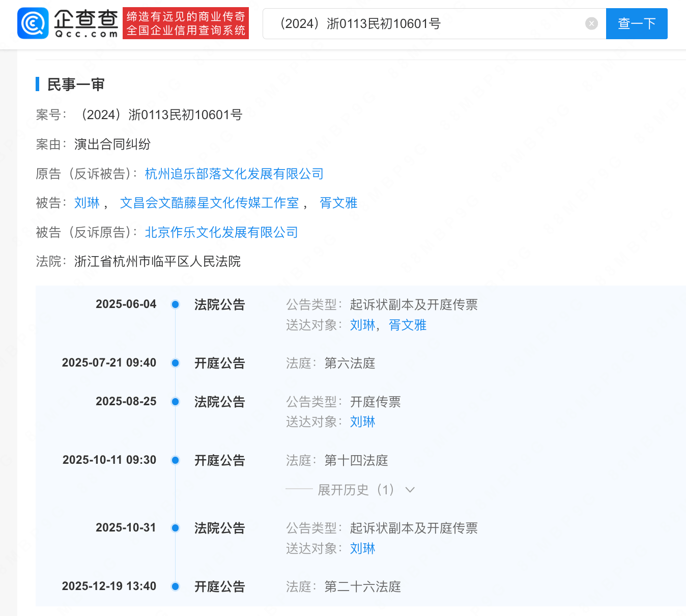The height and width of the screenshot is (616, 686).
Task: Open 刘琳 link in 2025-08-25 notice
Action: click(362, 422)
